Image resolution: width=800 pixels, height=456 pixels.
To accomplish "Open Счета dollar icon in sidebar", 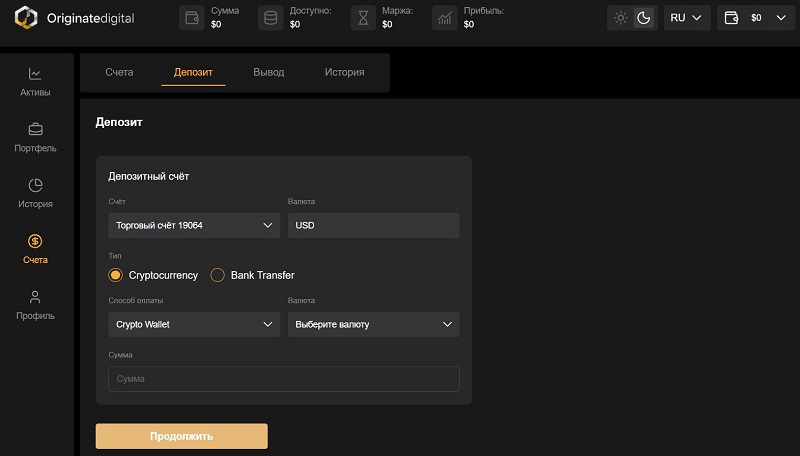I will coord(35,249).
